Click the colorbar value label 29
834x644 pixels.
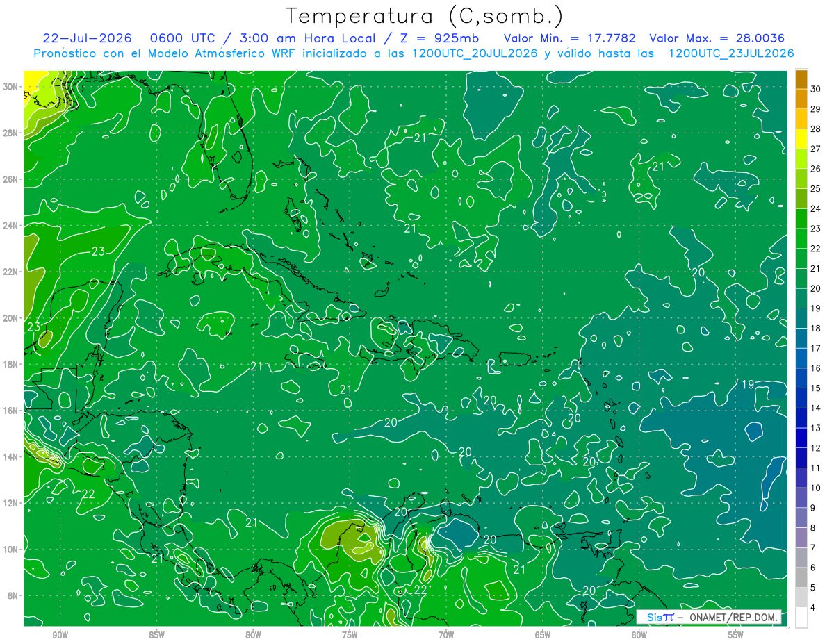(816, 109)
